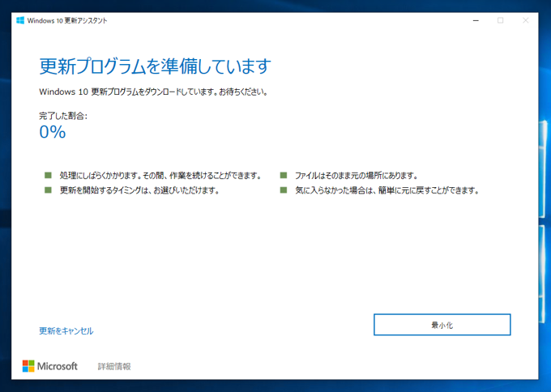Minimize the Windows 10 更新アシスタント window
Image resolution: width=551 pixels, height=392 pixels.
click(x=476, y=20)
